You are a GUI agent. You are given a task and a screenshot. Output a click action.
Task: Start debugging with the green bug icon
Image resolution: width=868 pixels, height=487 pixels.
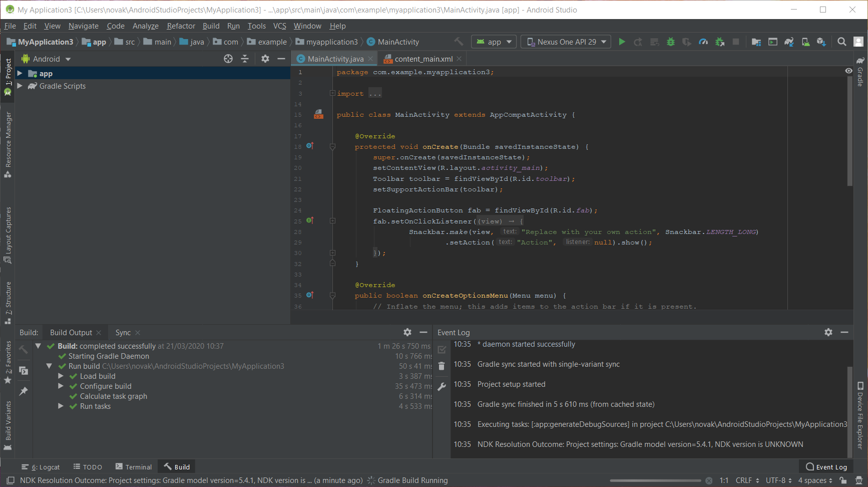(671, 42)
